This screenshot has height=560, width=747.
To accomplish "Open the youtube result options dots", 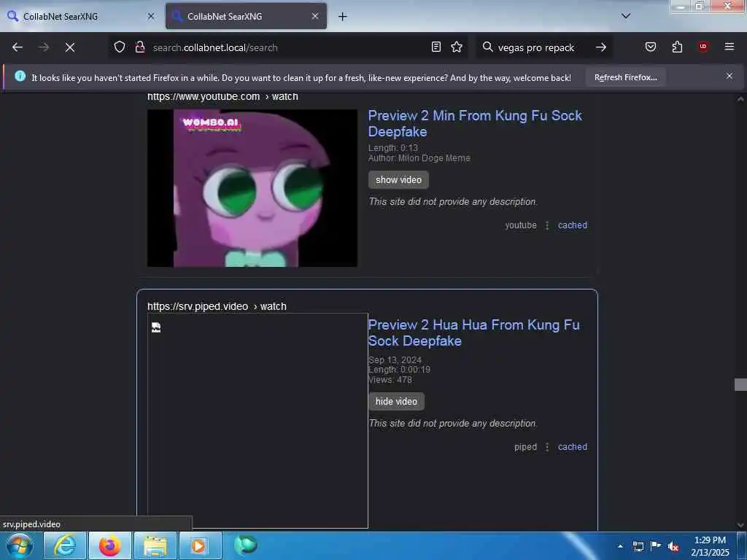I will [x=547, y=225].
